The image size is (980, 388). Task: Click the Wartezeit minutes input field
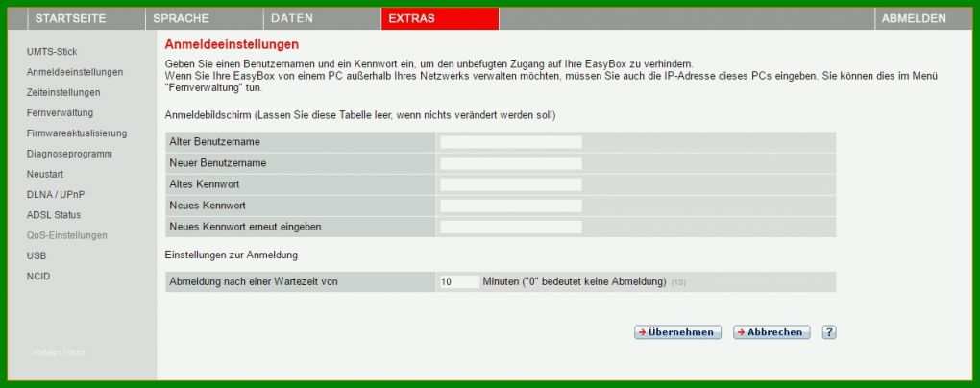tap(459, 281)
